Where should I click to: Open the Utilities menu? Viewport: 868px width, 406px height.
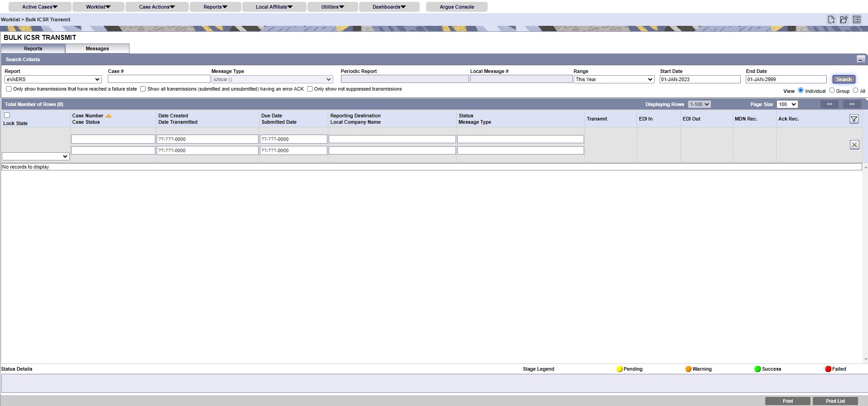[x=332, y=7]
